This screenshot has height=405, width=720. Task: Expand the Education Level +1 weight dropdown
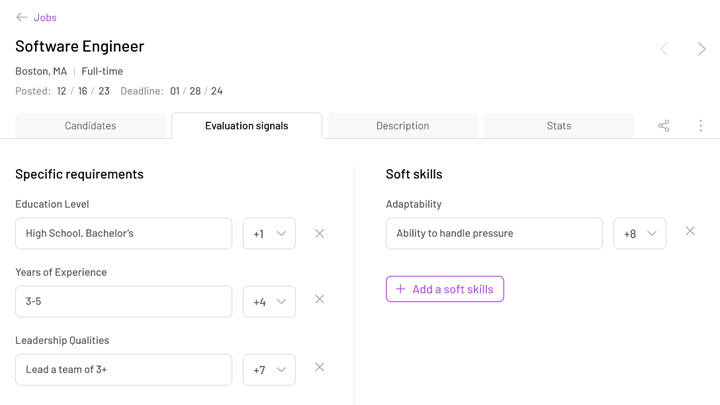269,234
